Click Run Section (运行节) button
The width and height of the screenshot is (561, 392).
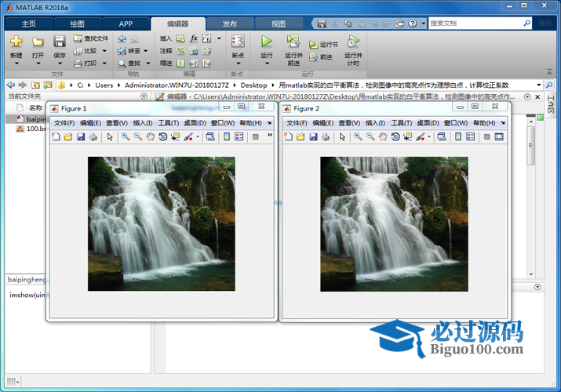pyautogui.click(x=323, y=45)
